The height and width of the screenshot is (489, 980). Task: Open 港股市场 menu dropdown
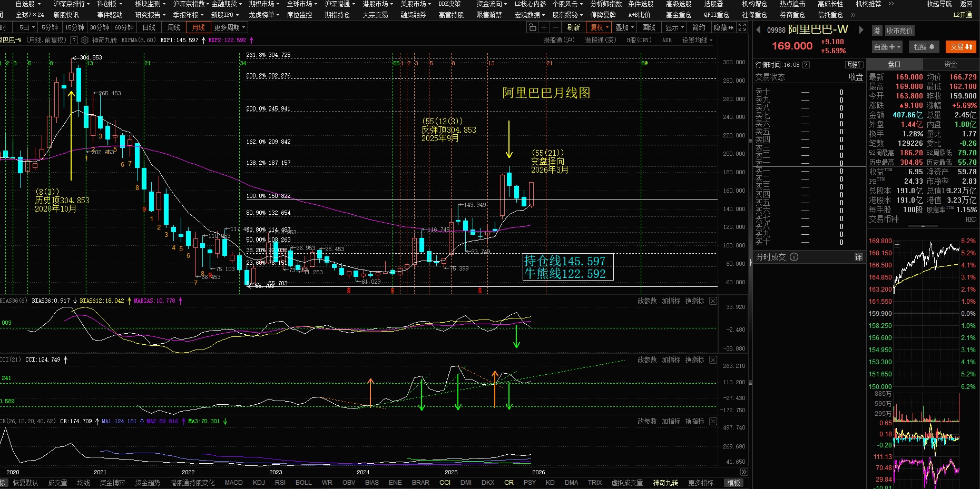pyautogui.click(x=378, y=4)
